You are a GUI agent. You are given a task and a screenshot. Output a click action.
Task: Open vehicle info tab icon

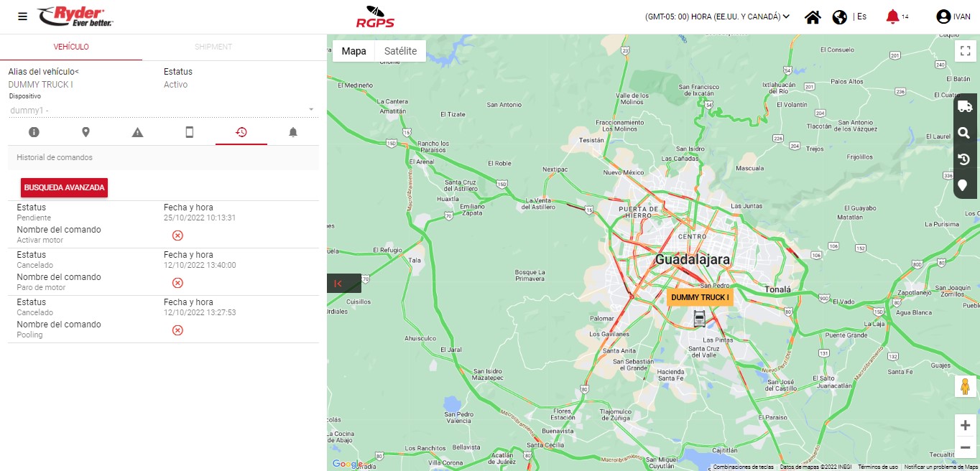pyautogui.click(x=34, y=132)
